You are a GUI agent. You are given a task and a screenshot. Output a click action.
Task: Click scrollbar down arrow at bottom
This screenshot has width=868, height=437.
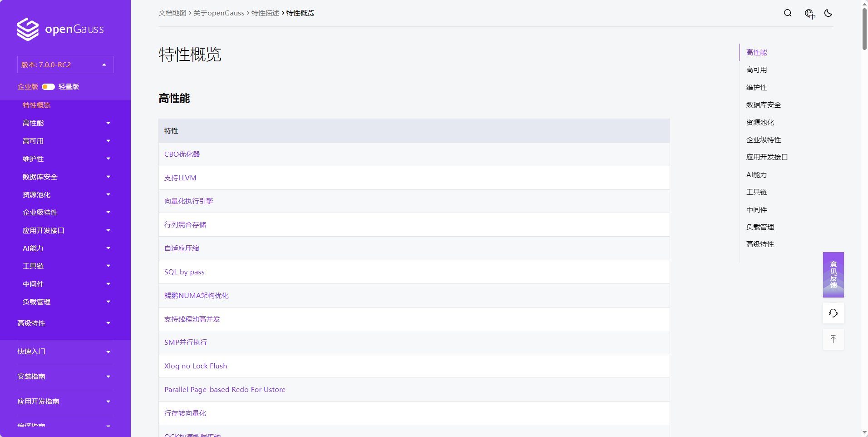point(864,433)
